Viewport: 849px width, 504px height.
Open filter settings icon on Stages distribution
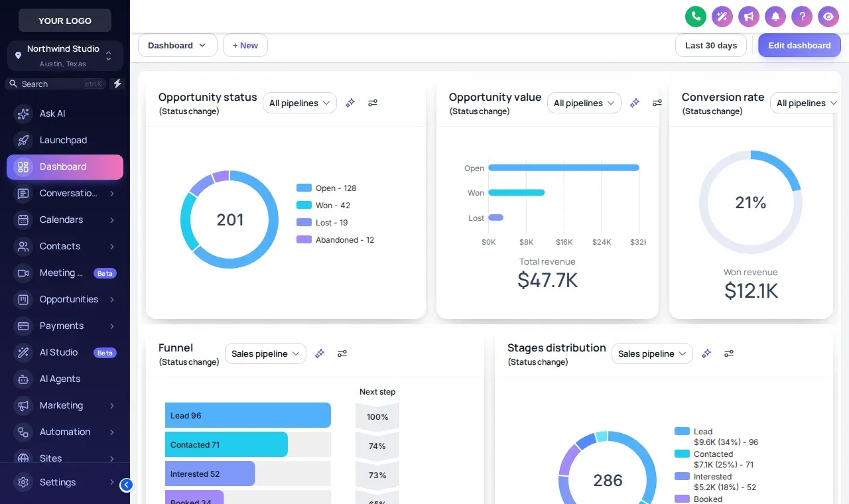click(x=729, y=353)
